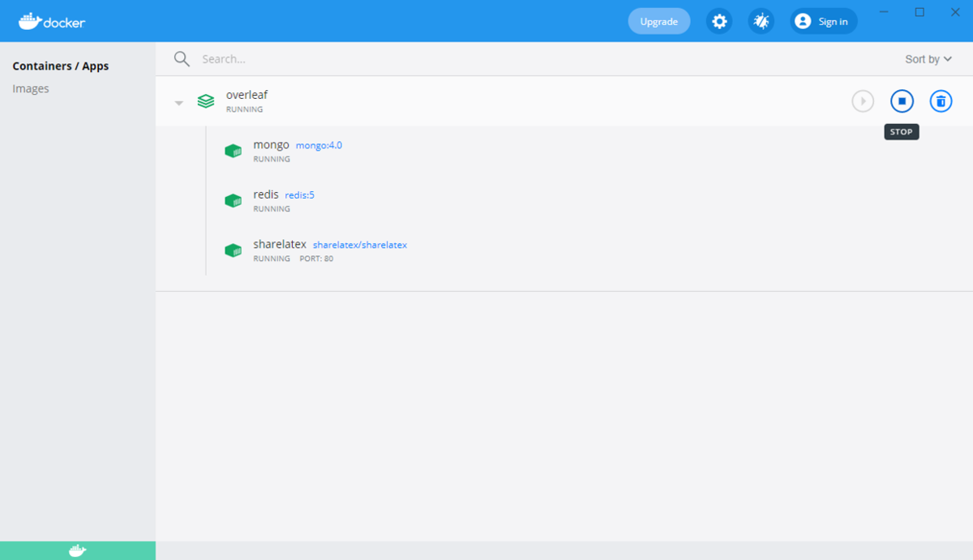The width and height of the screenshot is (973, 560).
Task: Switch to Images view
Action: (31, 88)
